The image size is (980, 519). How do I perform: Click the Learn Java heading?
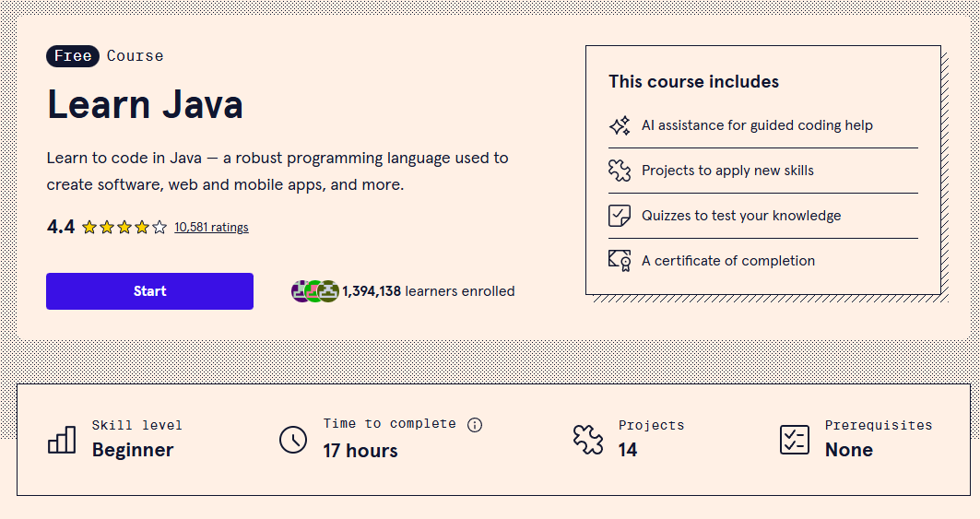145,104
